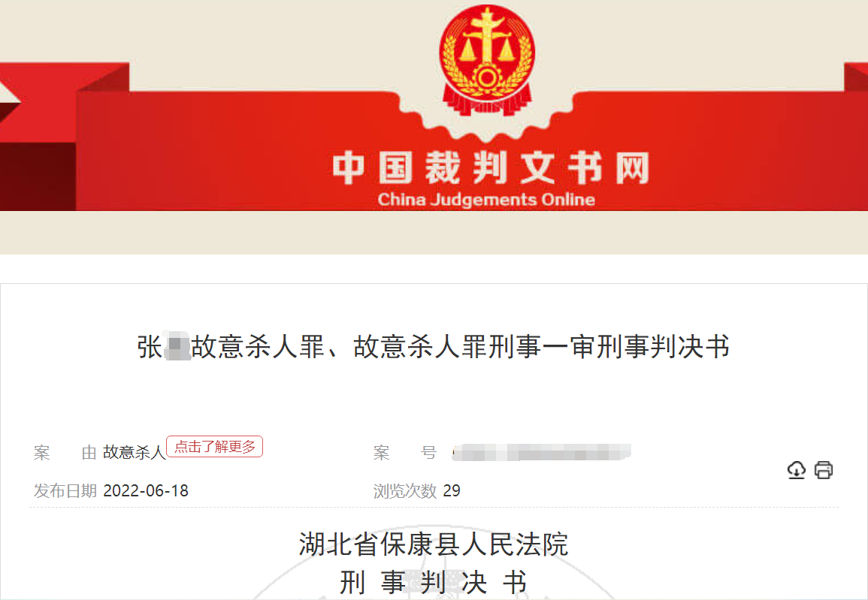Click the China Judgements Online subtitle
The width and height of the screenshot is (868, 600).
coord(486,199)
